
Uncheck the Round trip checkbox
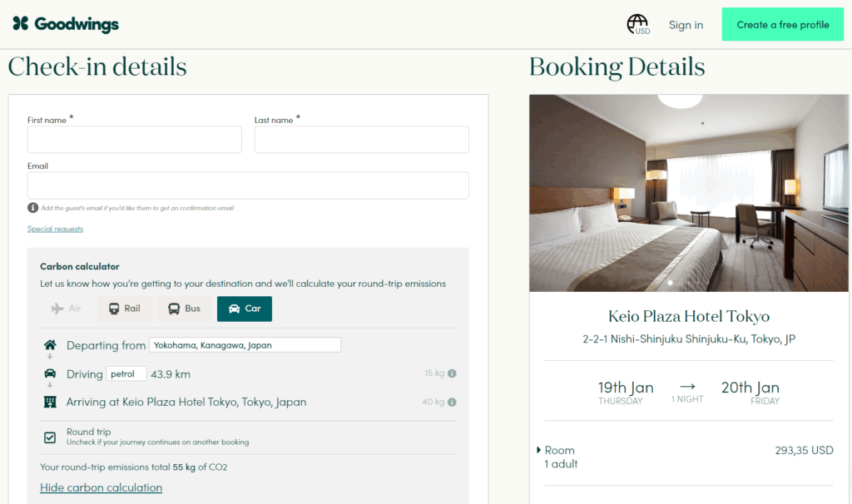[x=50, y=437]
